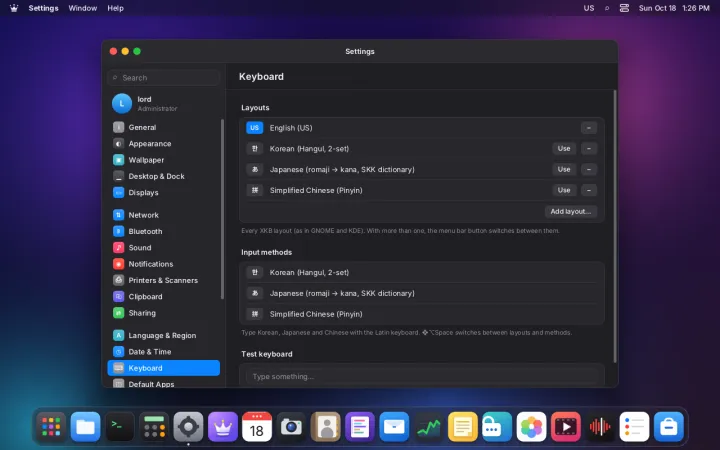The height and width of the screenshot is (450, 720).
Task: Click the date and time clock
Action: [x=674, y=8]
